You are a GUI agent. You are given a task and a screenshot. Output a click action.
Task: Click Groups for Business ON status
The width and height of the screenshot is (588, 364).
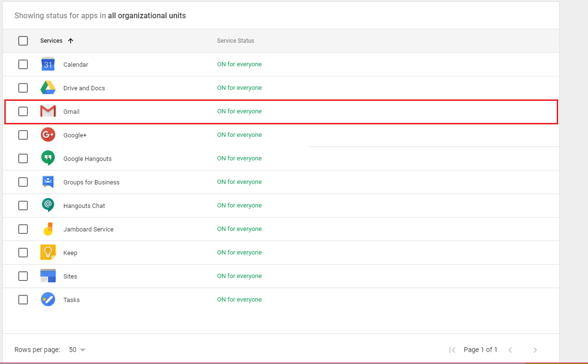pyautogui.click(x=239, y=182)
